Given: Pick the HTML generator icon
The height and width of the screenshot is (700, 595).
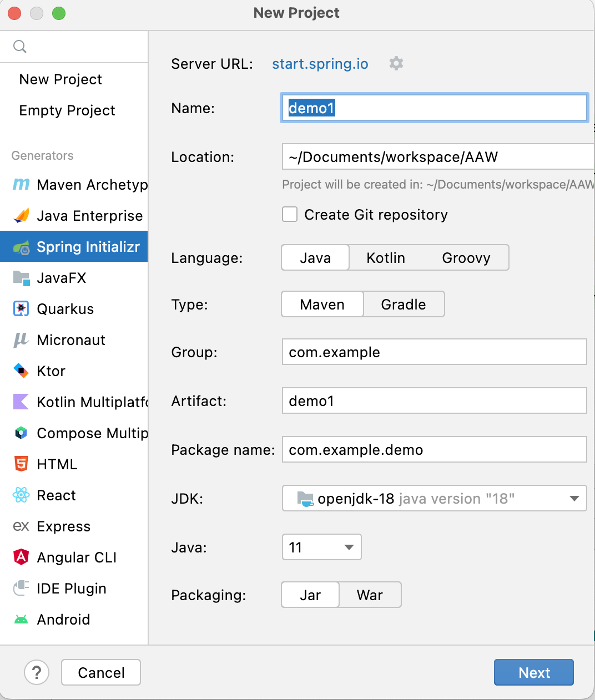Looking at the screenshot, I should pos(21,464).
